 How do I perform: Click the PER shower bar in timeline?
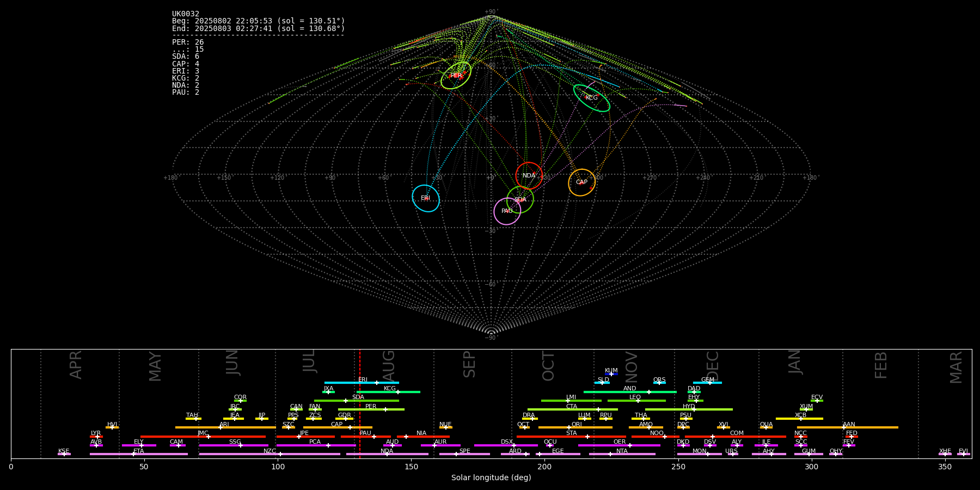tap(371, 409)
